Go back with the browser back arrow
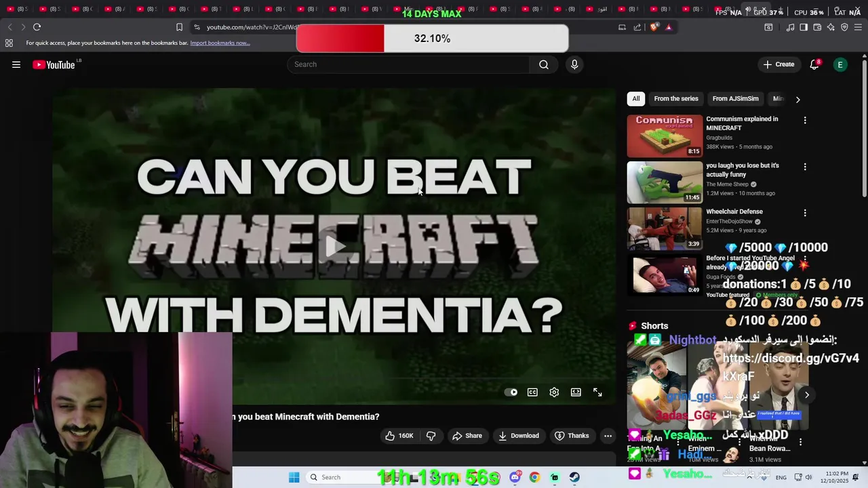The width and height of the screenshot is (868, 488). [9, 27]
